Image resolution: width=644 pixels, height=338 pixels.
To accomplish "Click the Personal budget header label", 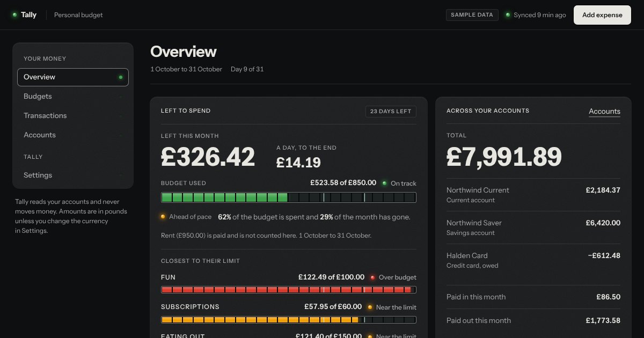I will (x=78, y=15).
